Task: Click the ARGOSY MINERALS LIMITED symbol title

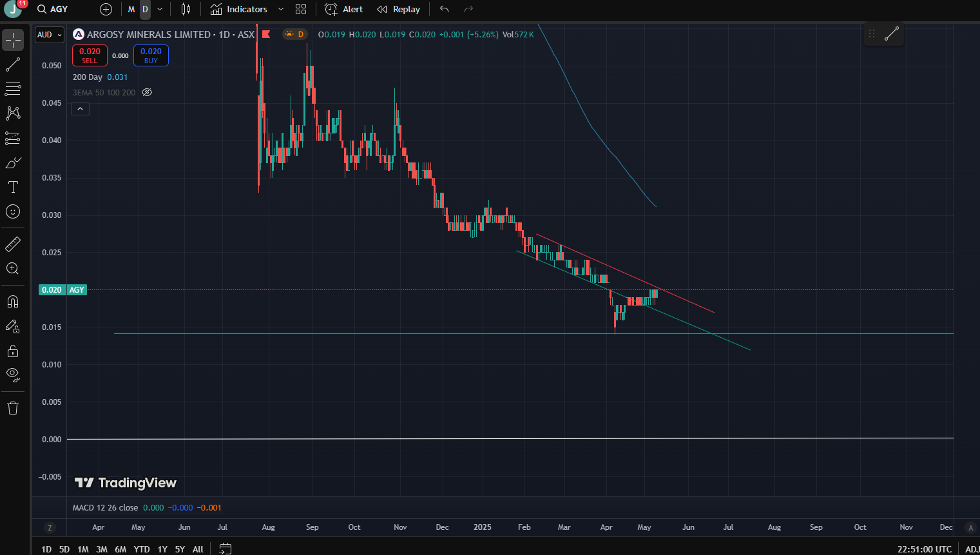Action: (x=149, y=34)
